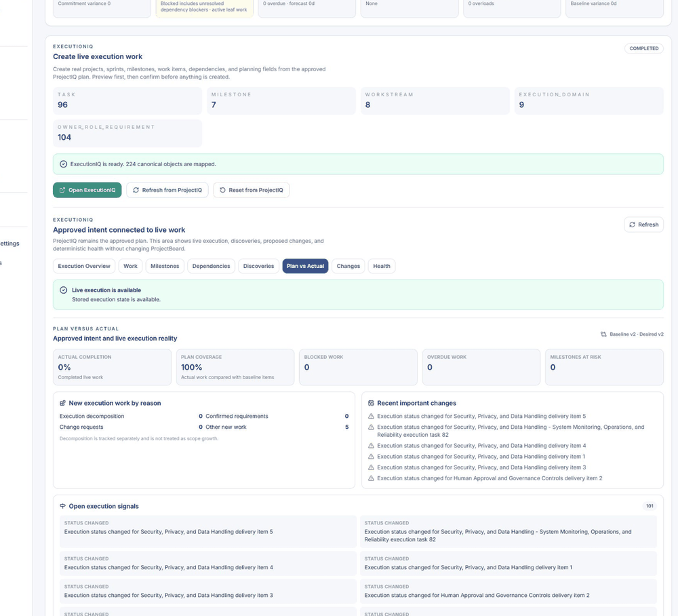Image resolution: width=678 pixels, height=616 pixels.
Task: Open signal card for execution task 82
Action: tap(508, 532)
